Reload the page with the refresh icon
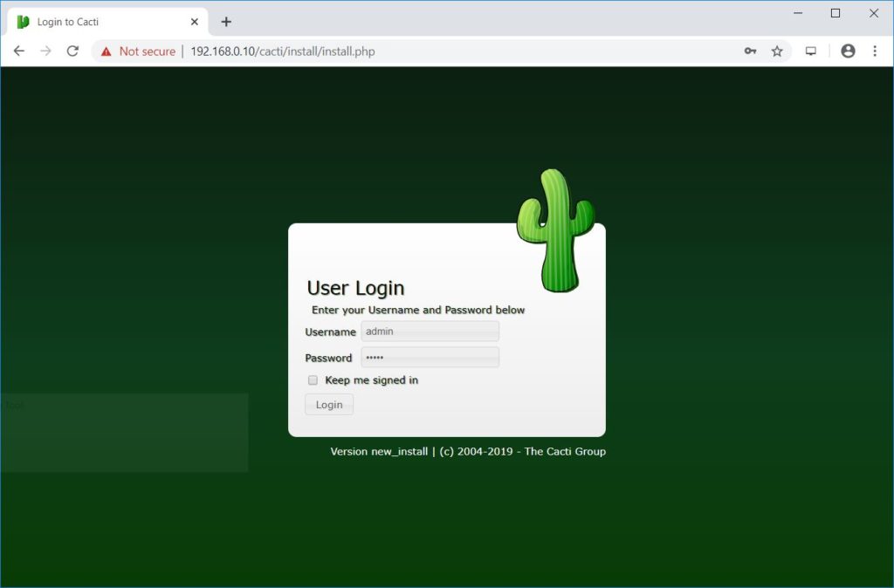Image resolution: width=894 pixels, height=588 pixels. 72,51
